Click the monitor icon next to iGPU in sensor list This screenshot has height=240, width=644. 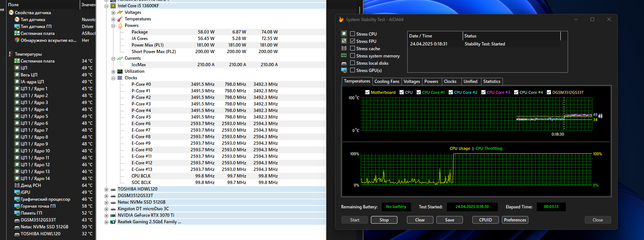coord(17,192)
